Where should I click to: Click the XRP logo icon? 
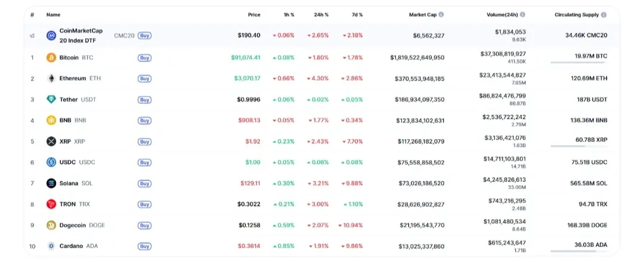tap(51, 141)
